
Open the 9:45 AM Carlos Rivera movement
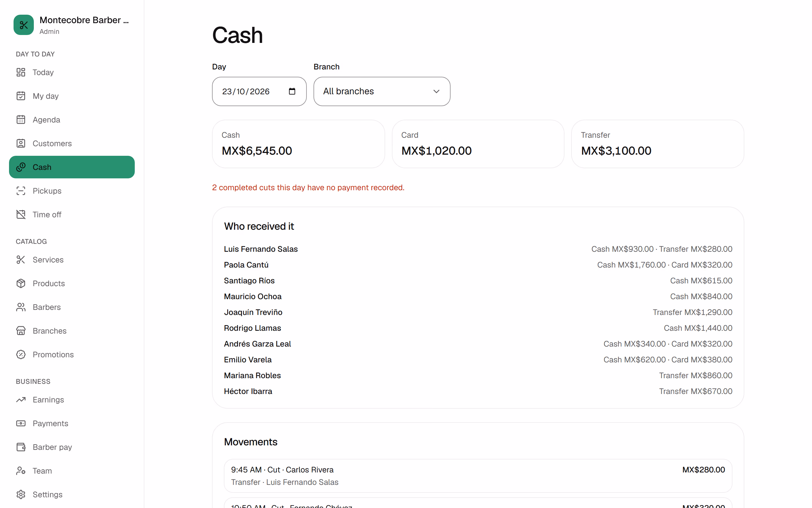click(478, 476)
